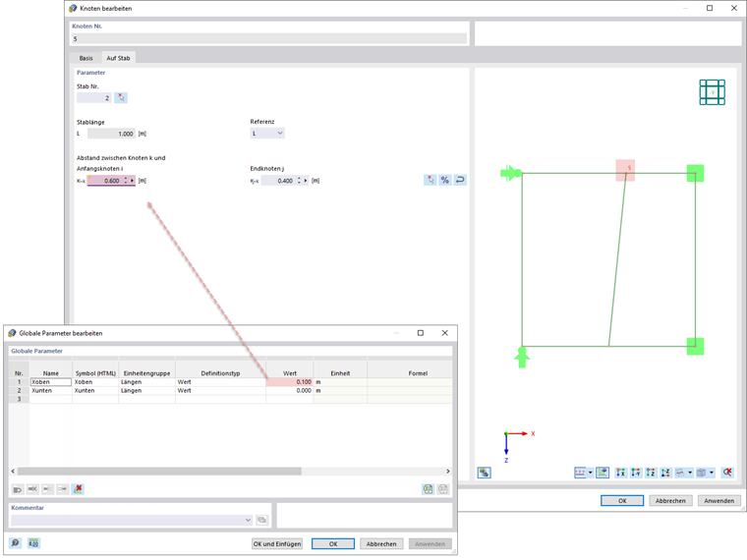Click the view cube grid icon in preview
Image resolution: width=747 pixels, height=560 pixels.
[x=713, y=92]
